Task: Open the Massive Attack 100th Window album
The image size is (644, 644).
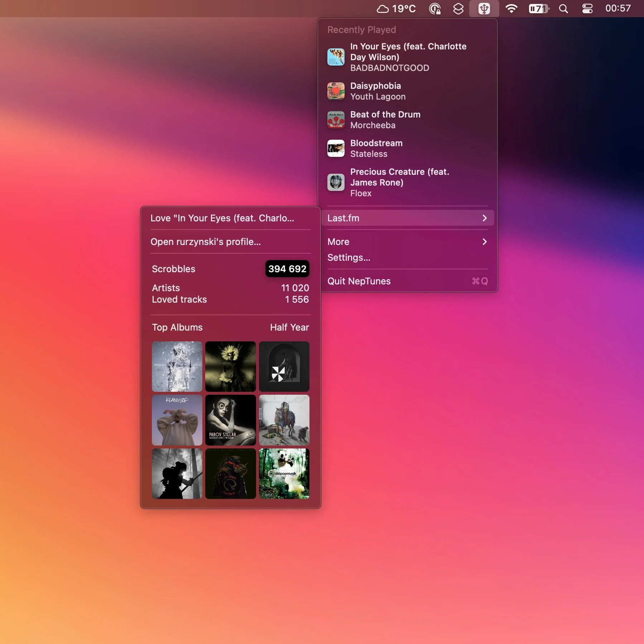Action: (x=177, y=366)
